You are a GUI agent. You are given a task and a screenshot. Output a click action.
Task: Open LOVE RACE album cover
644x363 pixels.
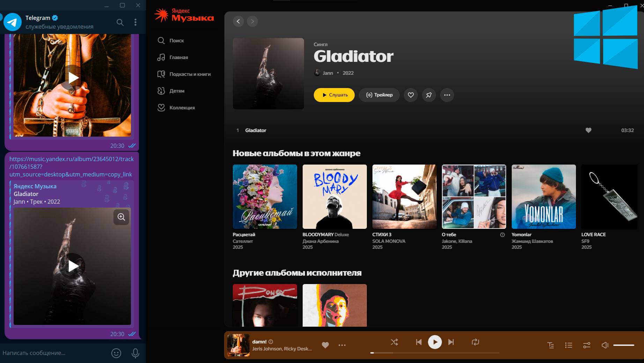tap(609, 197)
